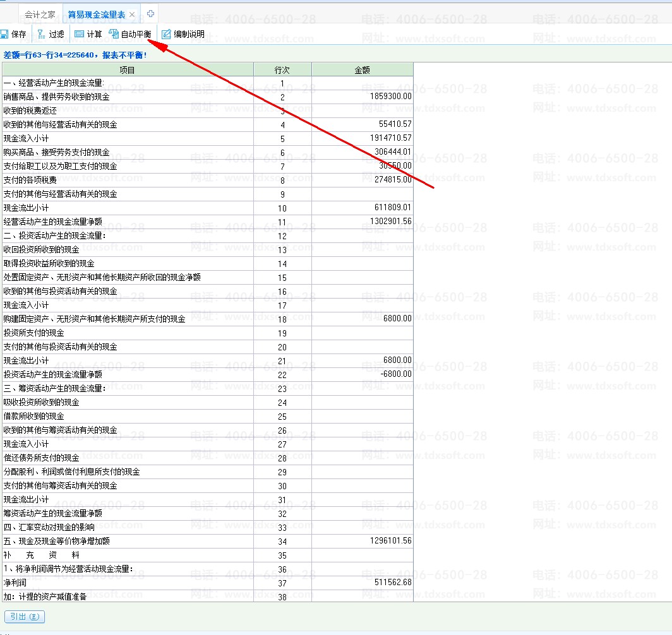This screenshot has height=635, width=672.
Task: Click the 保存 (Save) toolbar icon
Action: [5, 34]
